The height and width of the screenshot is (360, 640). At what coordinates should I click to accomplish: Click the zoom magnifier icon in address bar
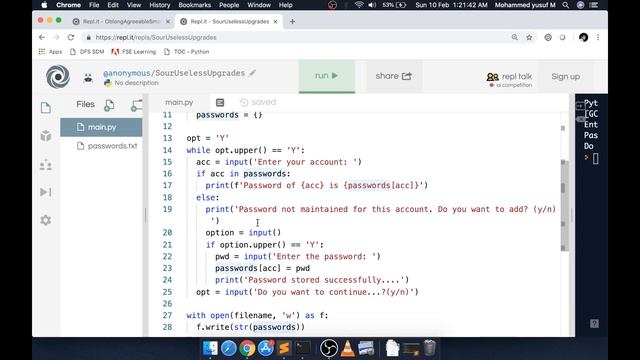[x=515, y=38]
